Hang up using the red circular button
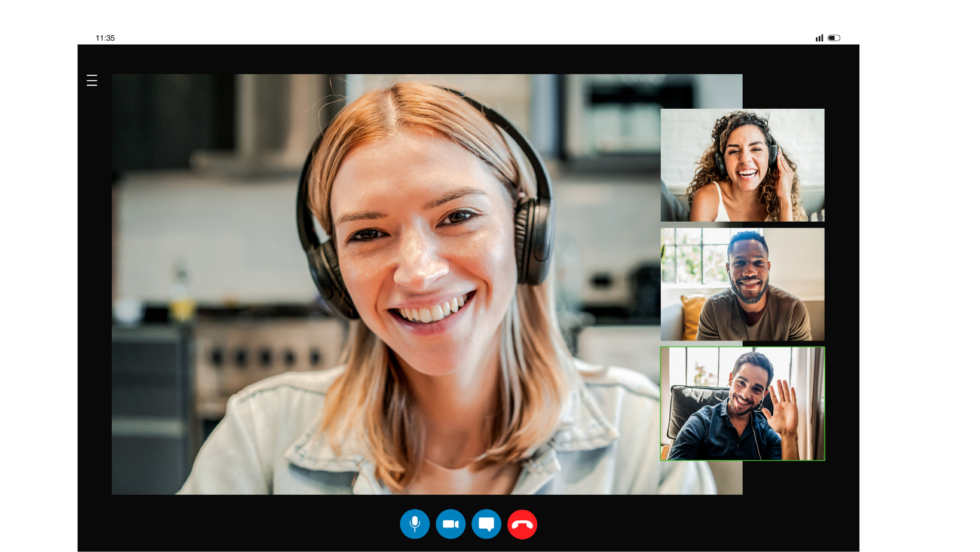This screenshot has width=980, height=552. [522, 524]
